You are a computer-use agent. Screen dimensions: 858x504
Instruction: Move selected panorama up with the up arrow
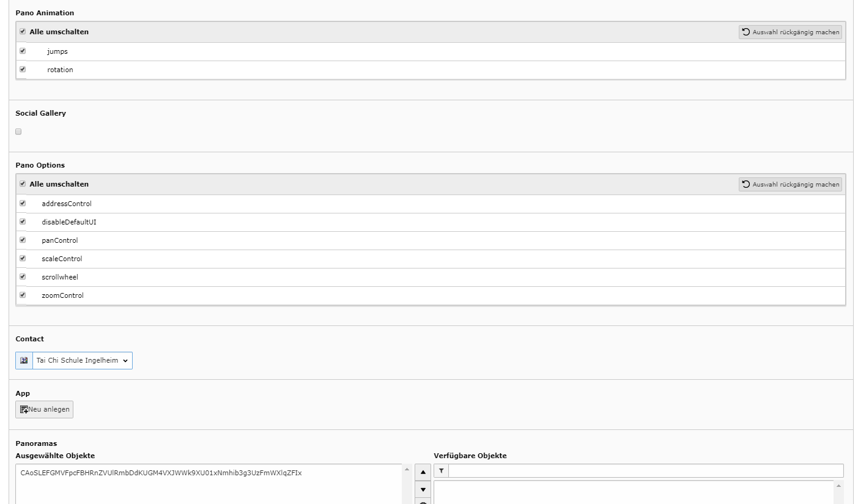point(423,473)
